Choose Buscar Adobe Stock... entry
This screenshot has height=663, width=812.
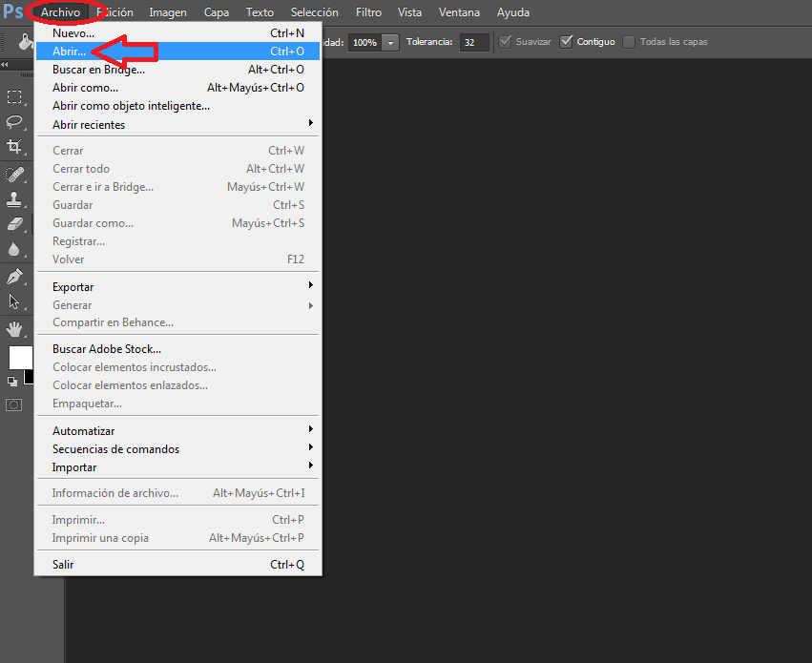coord(177,349)
